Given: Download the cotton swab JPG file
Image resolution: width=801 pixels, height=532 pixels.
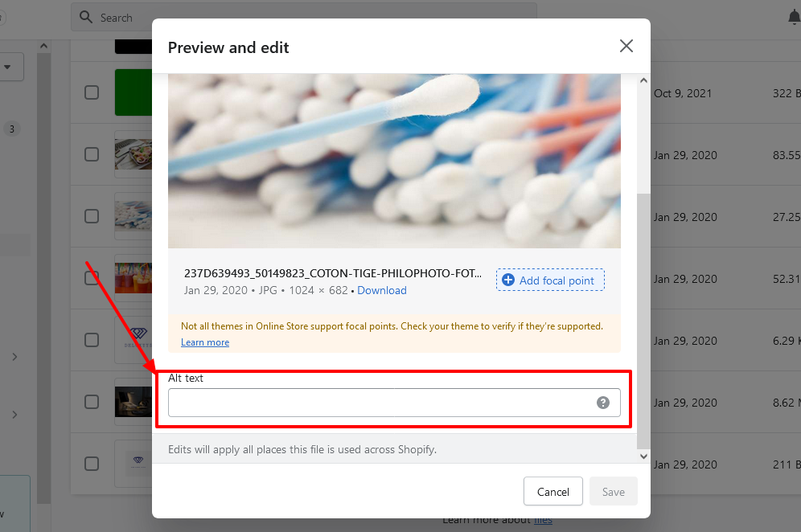Looking at the screenshot, I should click(x=382, y=290).
